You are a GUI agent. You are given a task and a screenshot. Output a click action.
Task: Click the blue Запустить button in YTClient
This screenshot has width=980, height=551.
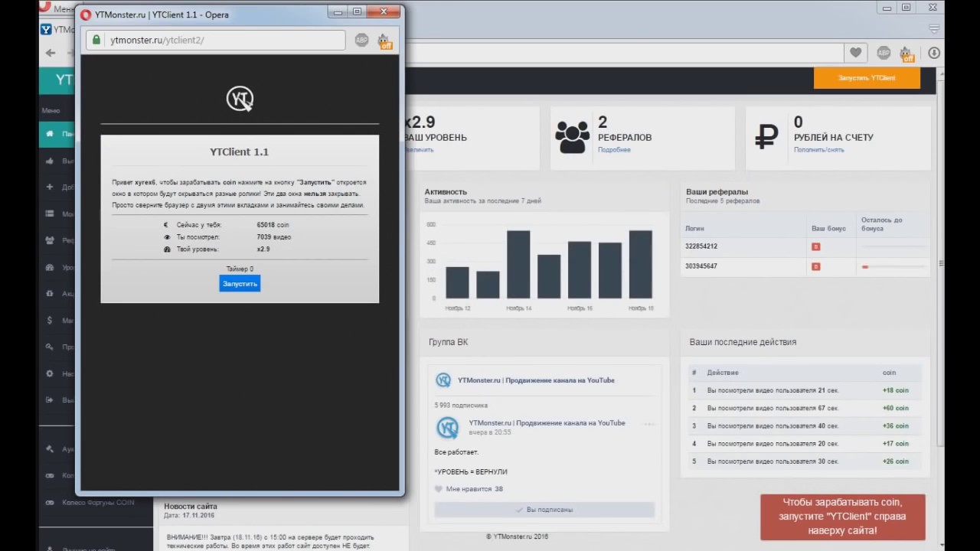[240, 283]
